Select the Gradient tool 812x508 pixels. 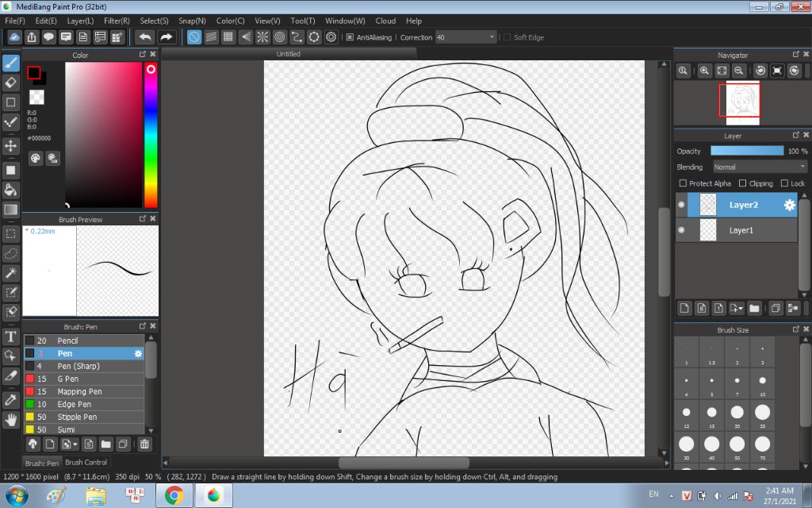(11, 210)
